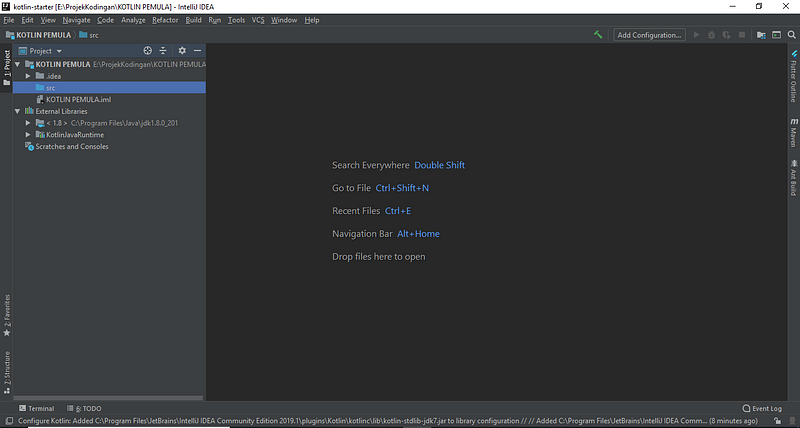Open the Maven side tab
This screenshot has width=800, height=428.
coord(794,132)
